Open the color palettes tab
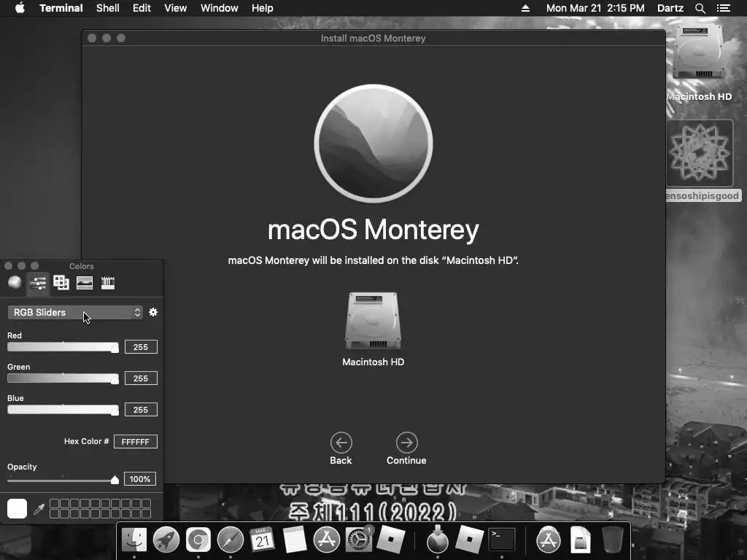 (61, 283)
